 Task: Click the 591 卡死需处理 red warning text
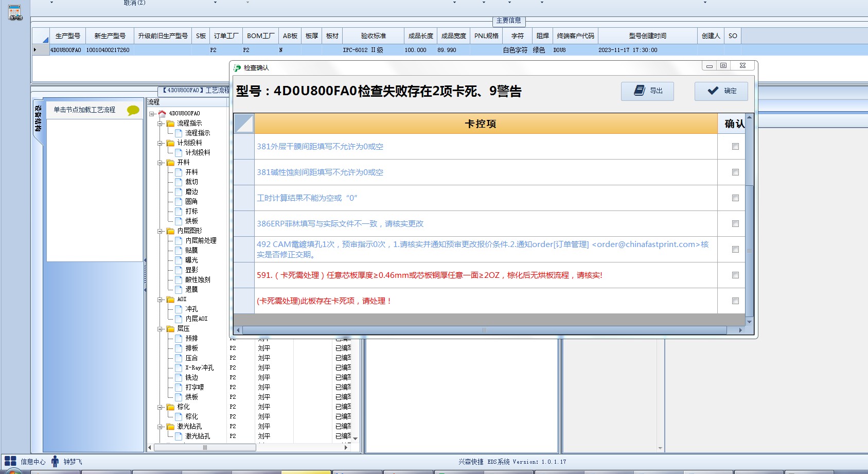[429, 275]
